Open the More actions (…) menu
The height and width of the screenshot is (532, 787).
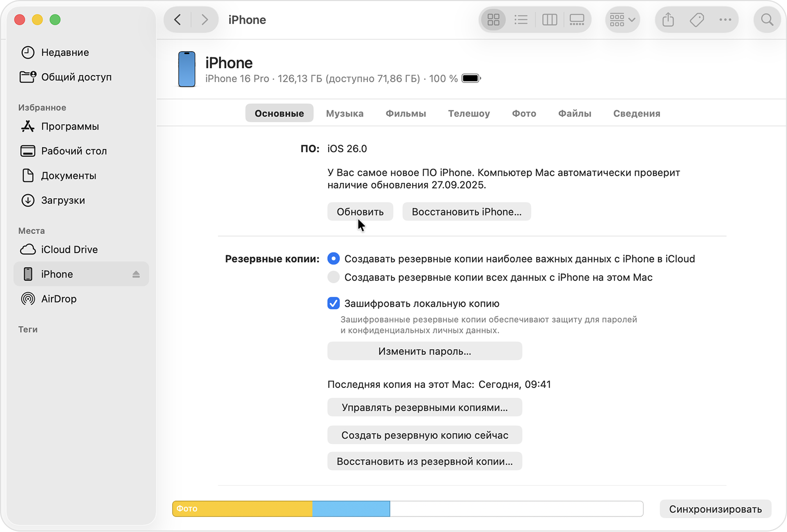point(726,20)
